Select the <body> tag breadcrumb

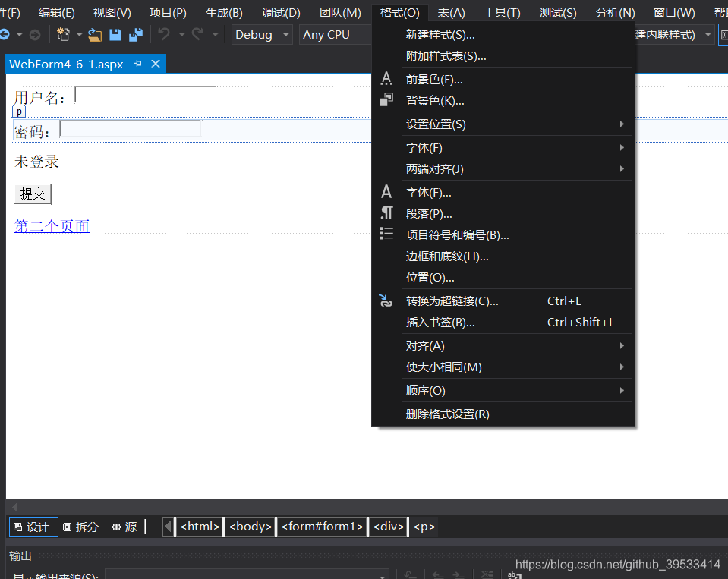pyautogui.click(x=251, y=527)
